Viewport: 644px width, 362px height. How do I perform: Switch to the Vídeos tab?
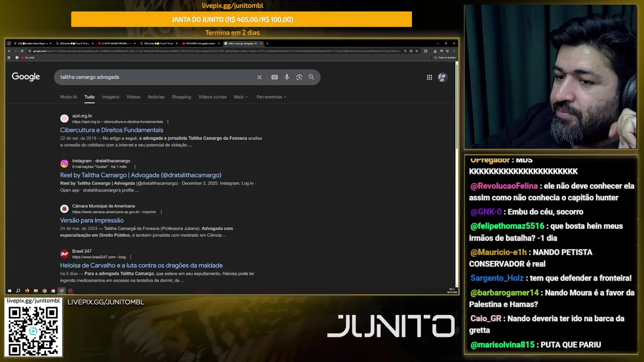(133, 97)
